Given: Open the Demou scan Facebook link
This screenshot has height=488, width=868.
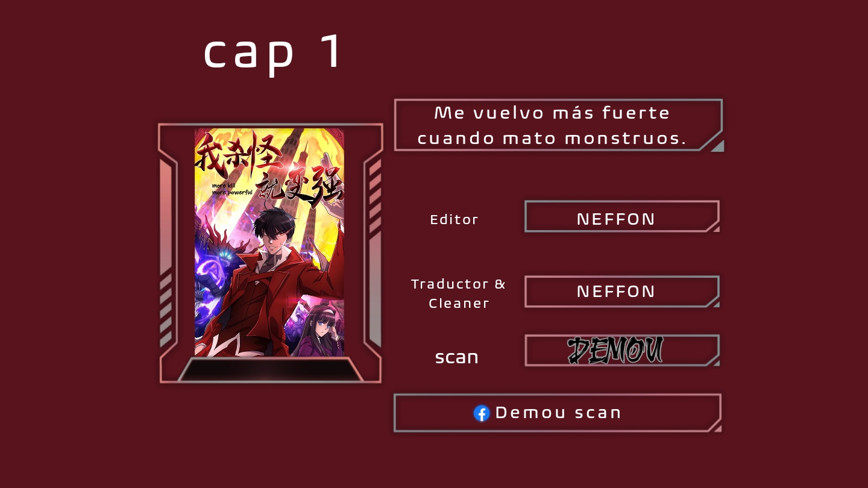Looking at the screenshot, I should 558,413.
